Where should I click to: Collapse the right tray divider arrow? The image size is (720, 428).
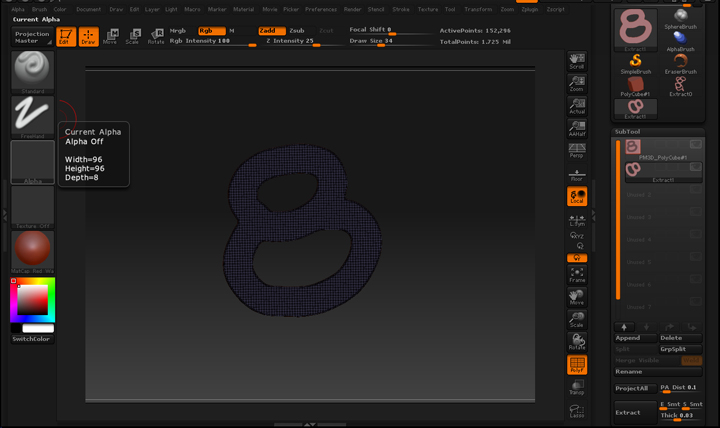[594, 215]
